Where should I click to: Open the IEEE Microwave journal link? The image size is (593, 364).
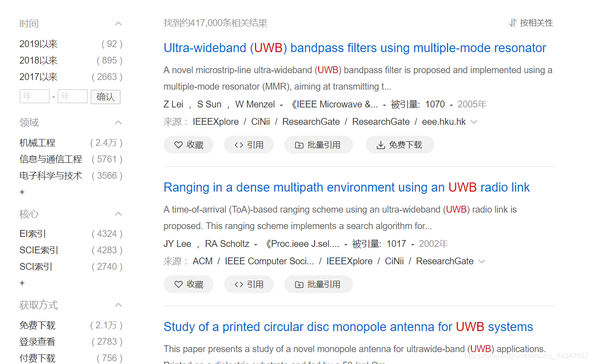click(334, 104)
